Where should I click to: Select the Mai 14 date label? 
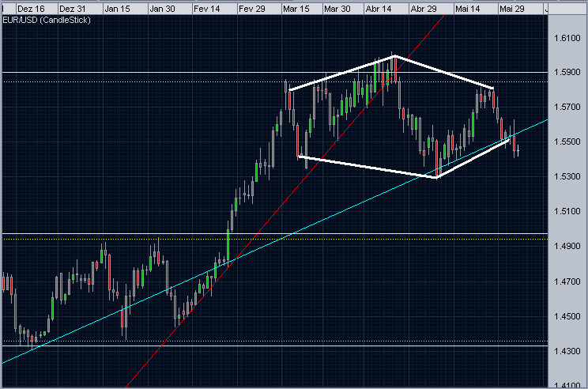[x=468, y=9]
